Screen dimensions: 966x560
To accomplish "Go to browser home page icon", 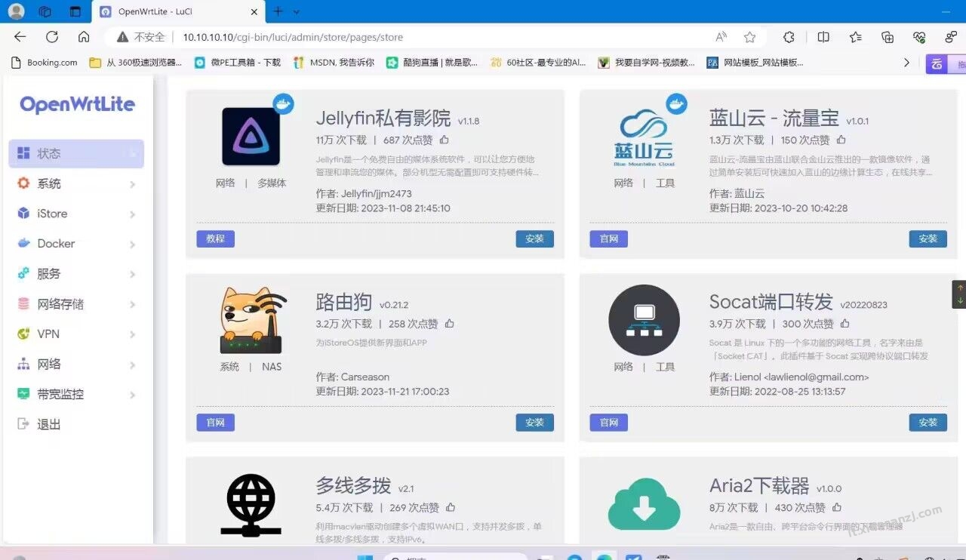I will click(x=84, y=37).
